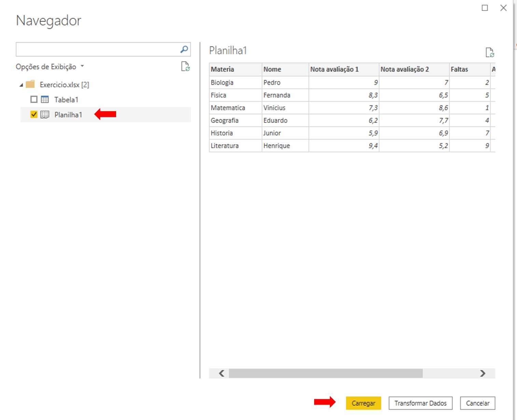This screenshot has height=420, width=517.
Task: Click the 8,3 grade cell
Action: (x=344, y=95)
